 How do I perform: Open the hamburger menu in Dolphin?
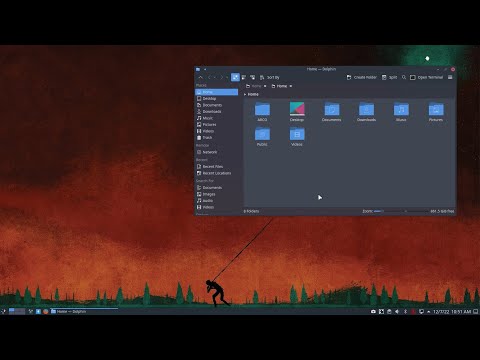point(450,77)
